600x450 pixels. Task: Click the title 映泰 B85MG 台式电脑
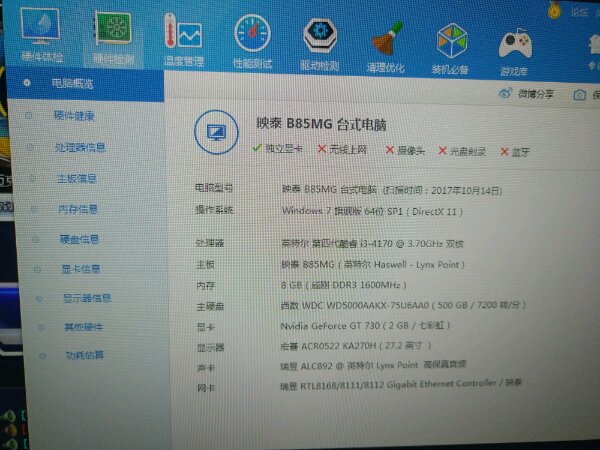coord(321,124)
